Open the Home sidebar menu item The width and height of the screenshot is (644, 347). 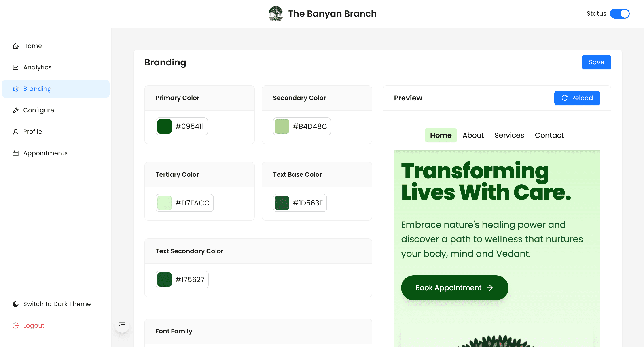pos(55,46)
